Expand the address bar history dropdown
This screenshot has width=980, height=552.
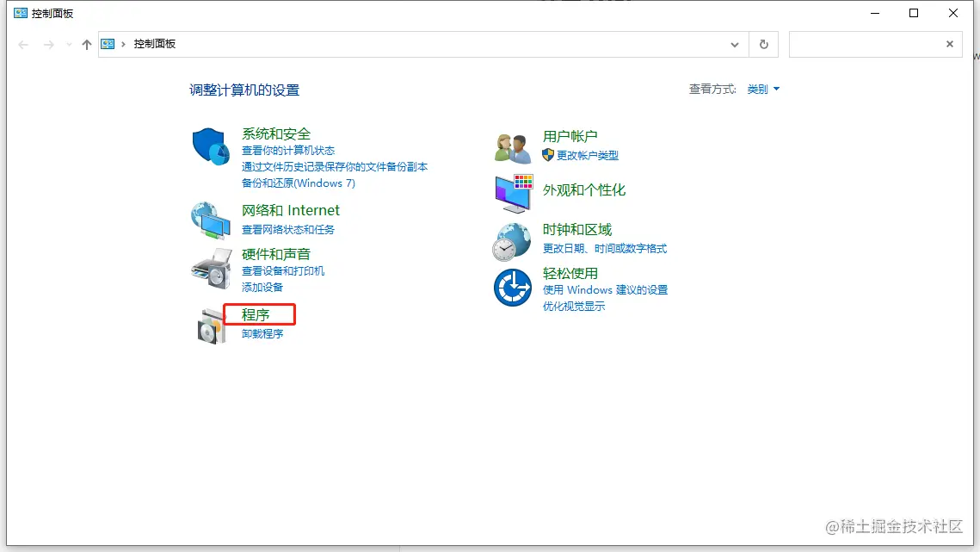(735, 45)
